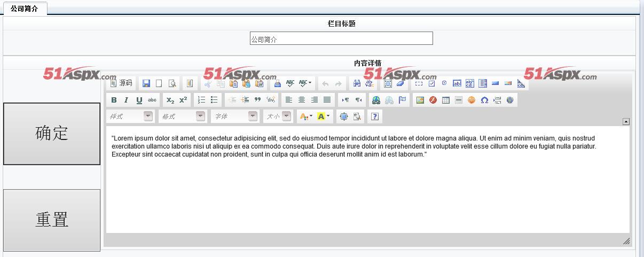
Task: Open the About help question icon
Action: pos(375,116)
